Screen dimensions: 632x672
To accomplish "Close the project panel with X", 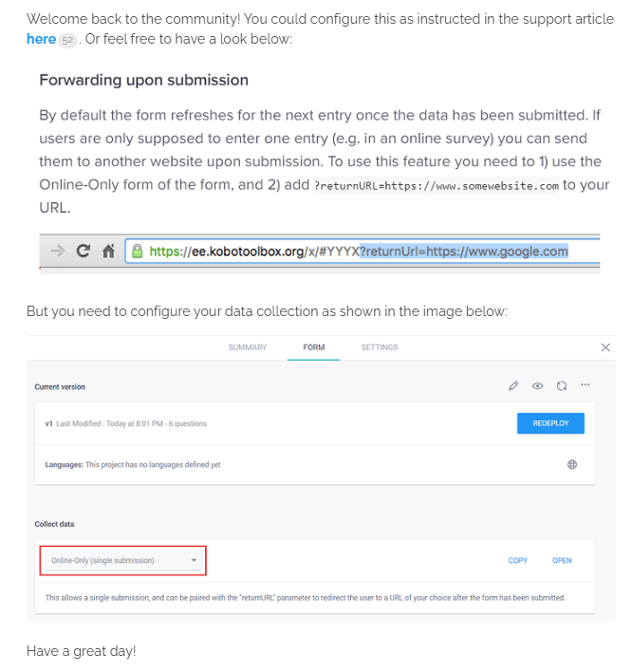I will 606,347.
